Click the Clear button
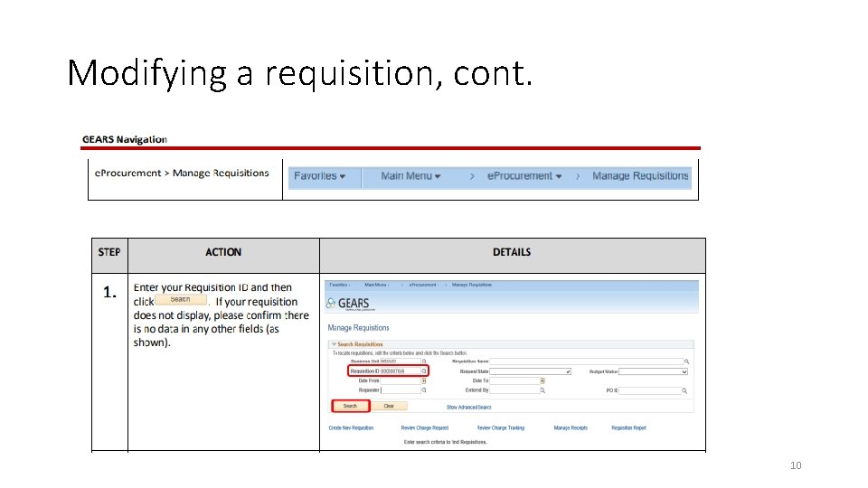This screenshot has width=868, height=488. (x=389, y=406)
